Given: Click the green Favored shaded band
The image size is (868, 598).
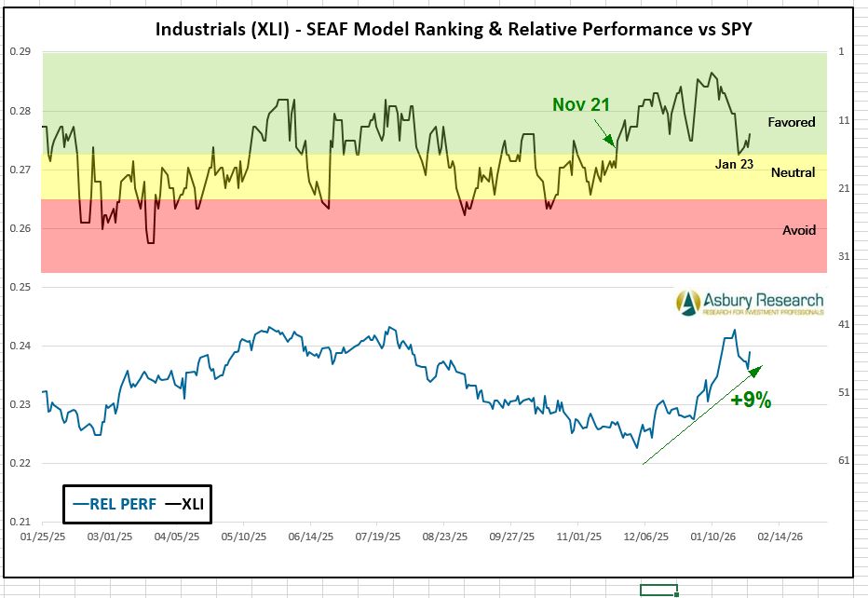Looking at the screenshot, I should click(373, 75).
